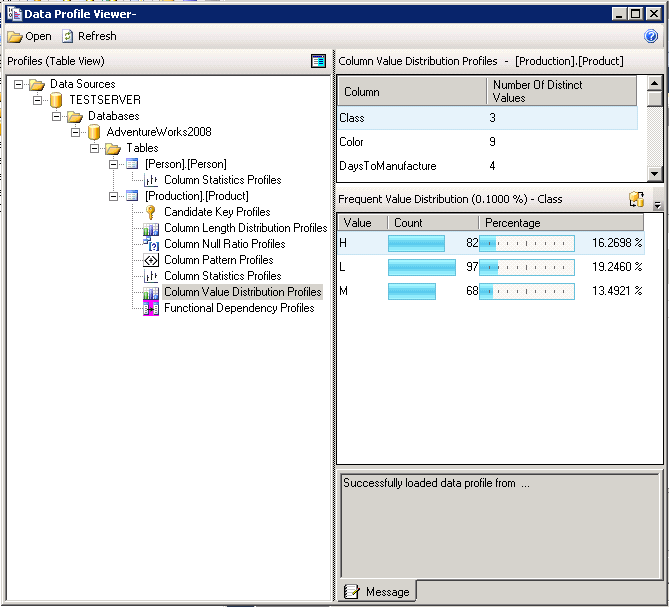669x607 pixels.
Task: Select Column Null Ratio Profiles icon
Action: coord(151,244)
